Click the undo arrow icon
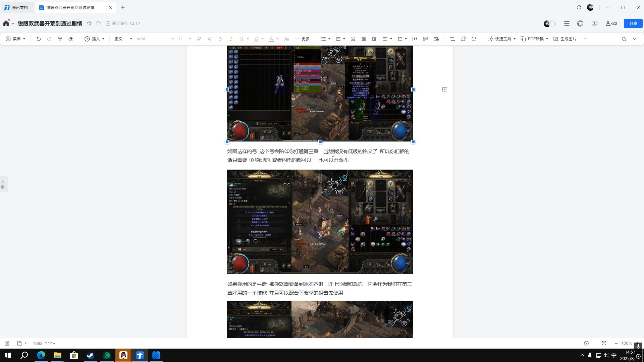This screenshot has height=362, width=644. pyautogui.click(x=39, y=39)
